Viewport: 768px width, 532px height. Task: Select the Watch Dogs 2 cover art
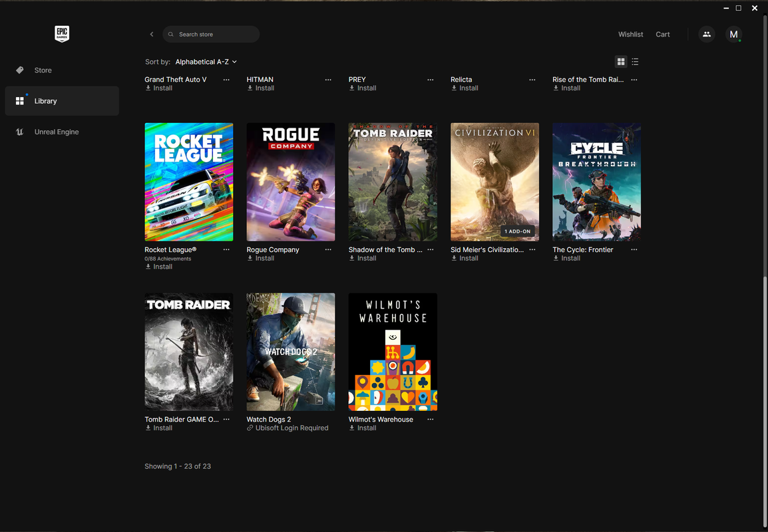(x=290, y=352)
